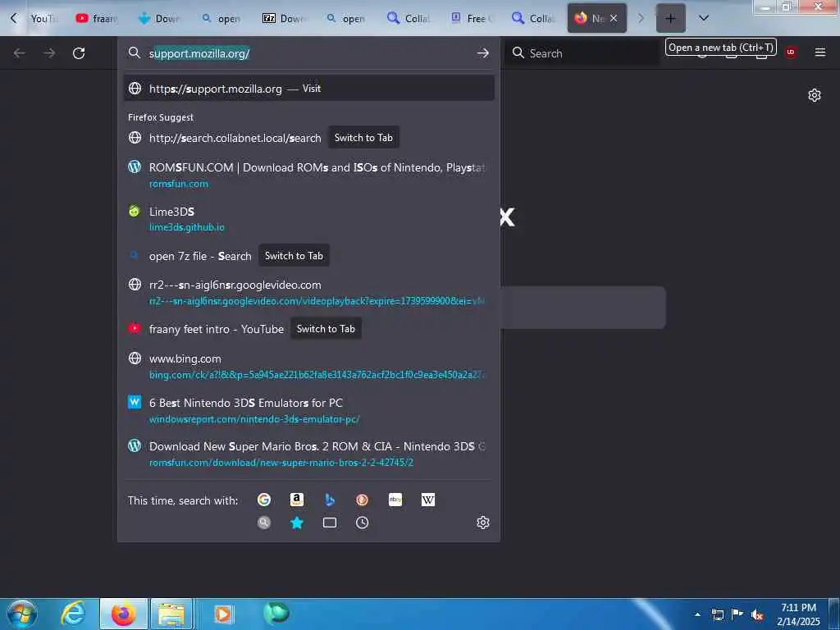Image resolution: width=840 pixels, height=630 pixels.
Task: Open ROMSFUN.COM suggestion
Action: coord(308,176)
